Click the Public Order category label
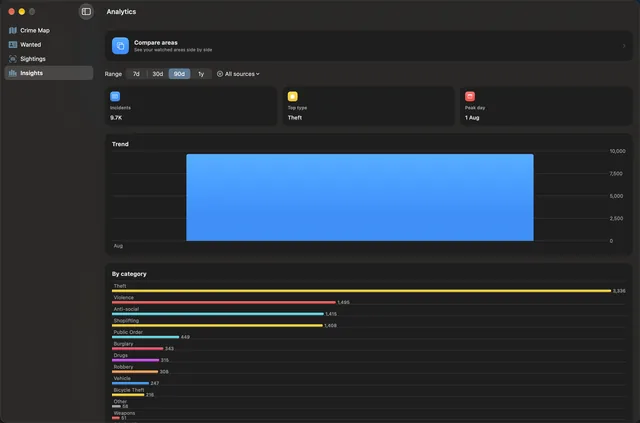640x423 pixels. (128, 332)
